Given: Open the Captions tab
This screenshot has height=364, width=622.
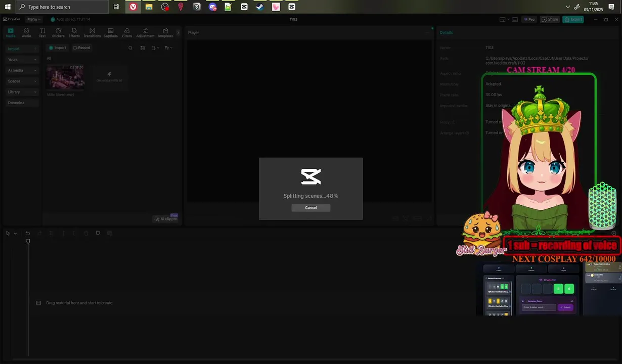Looking at the screenshot, I should coord(110,33).
